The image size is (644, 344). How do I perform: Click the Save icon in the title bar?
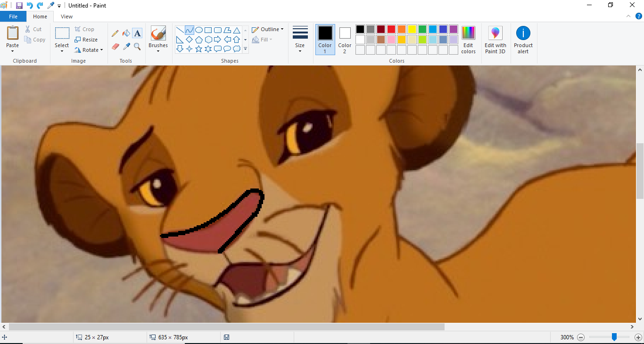click(19, 6)
